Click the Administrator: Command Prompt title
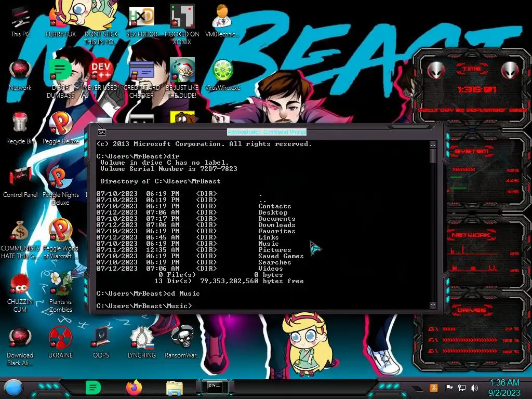532x399 pixels. [267, 132]
